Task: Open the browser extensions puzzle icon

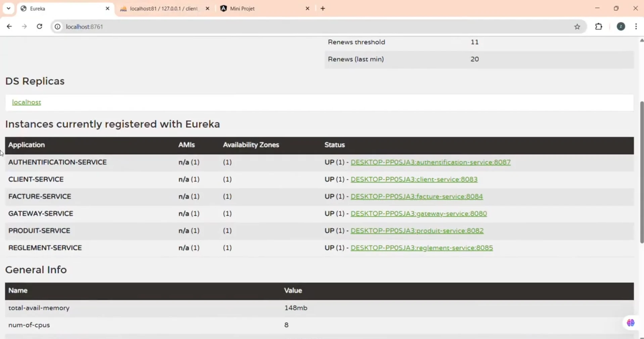Action: (599, 27)
